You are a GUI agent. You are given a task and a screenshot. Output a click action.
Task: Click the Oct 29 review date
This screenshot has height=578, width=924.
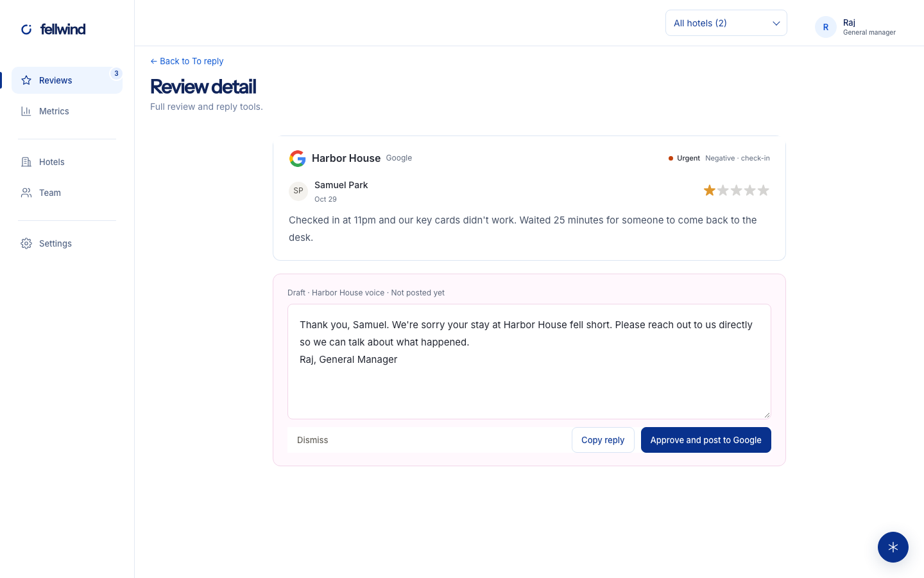pyautogui.click(x=325, y=199)
